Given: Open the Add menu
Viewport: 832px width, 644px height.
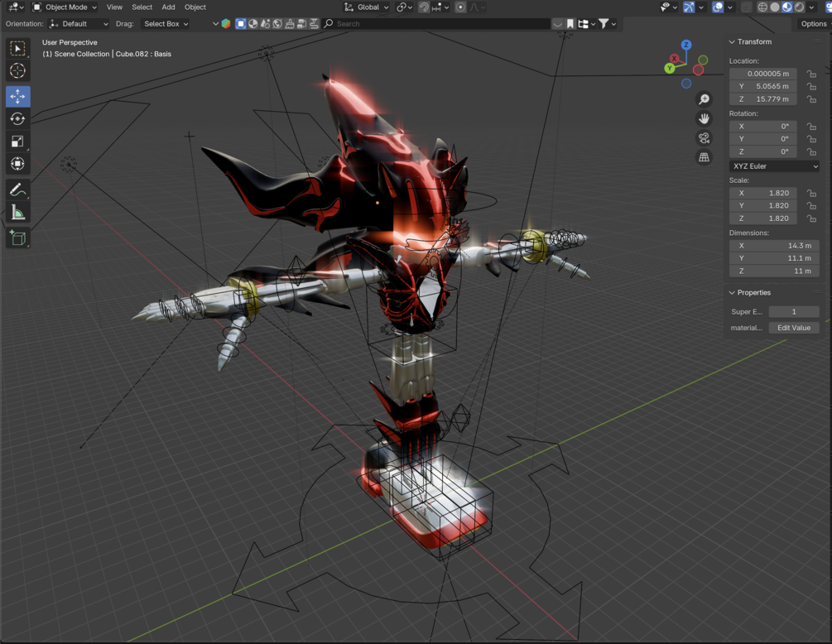Looking at the screenshot, I should [x=168, y=7].
